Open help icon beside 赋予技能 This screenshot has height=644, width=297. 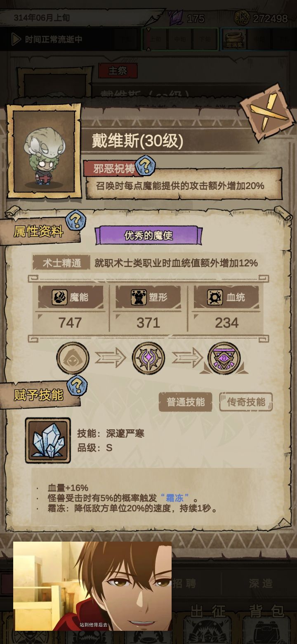click(x=76, y=386)
